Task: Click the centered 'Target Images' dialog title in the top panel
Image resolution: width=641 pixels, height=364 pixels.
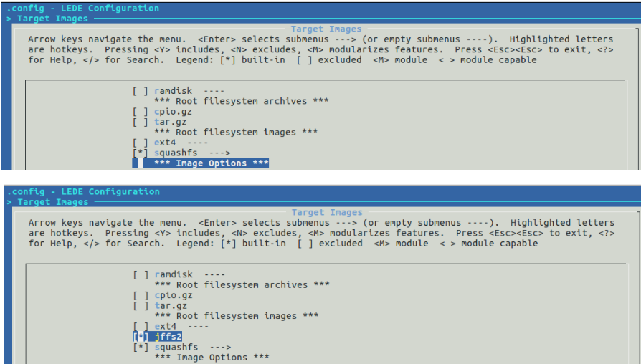Action: pos(326,29)
